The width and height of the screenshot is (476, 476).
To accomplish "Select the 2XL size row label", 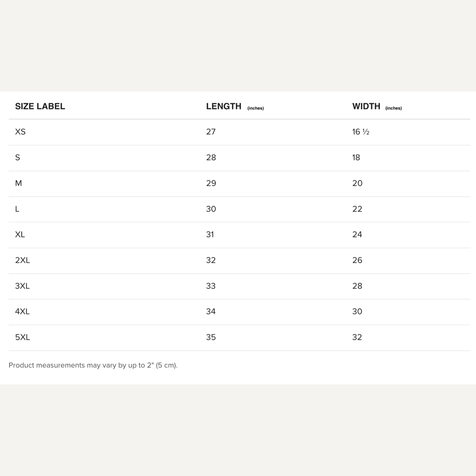I will click(22, 260).
